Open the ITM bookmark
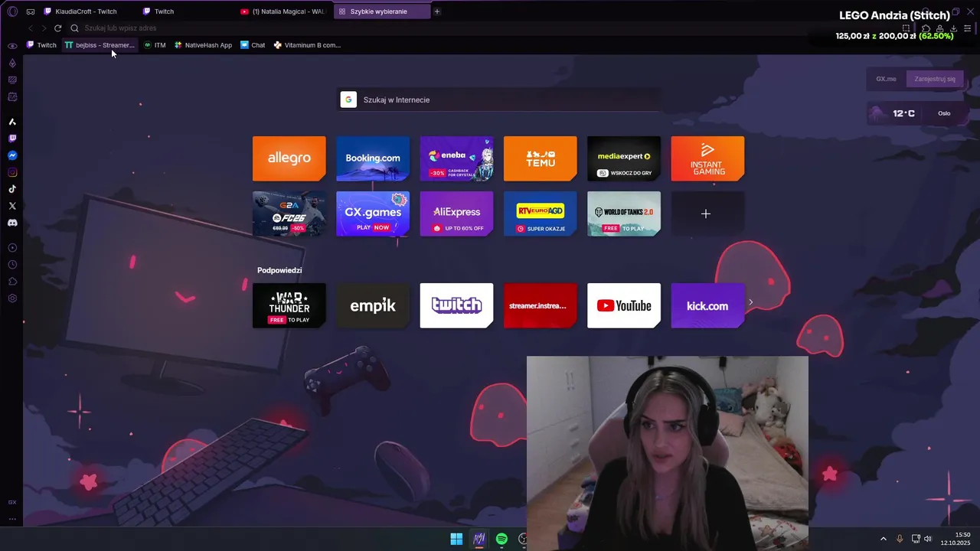Viewport: 980px width, 551px height. tap(155, 45)
